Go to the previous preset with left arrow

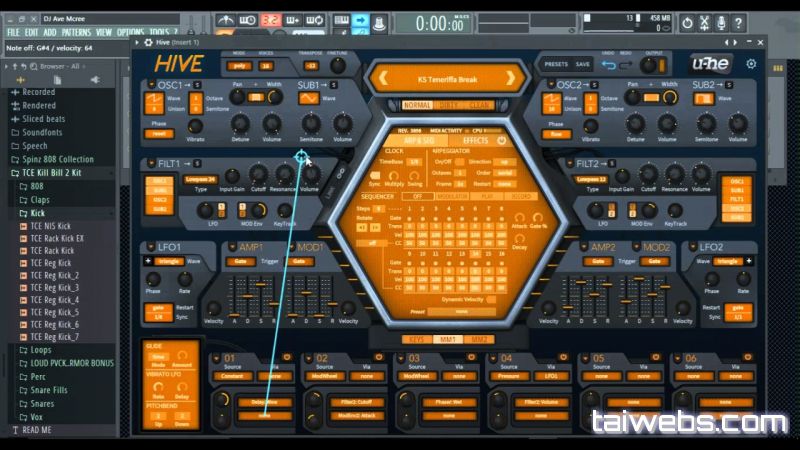click(381, 77)
